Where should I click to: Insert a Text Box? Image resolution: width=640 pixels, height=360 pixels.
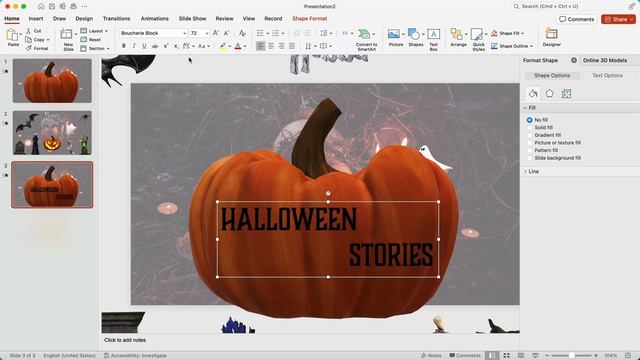(433, 39)
